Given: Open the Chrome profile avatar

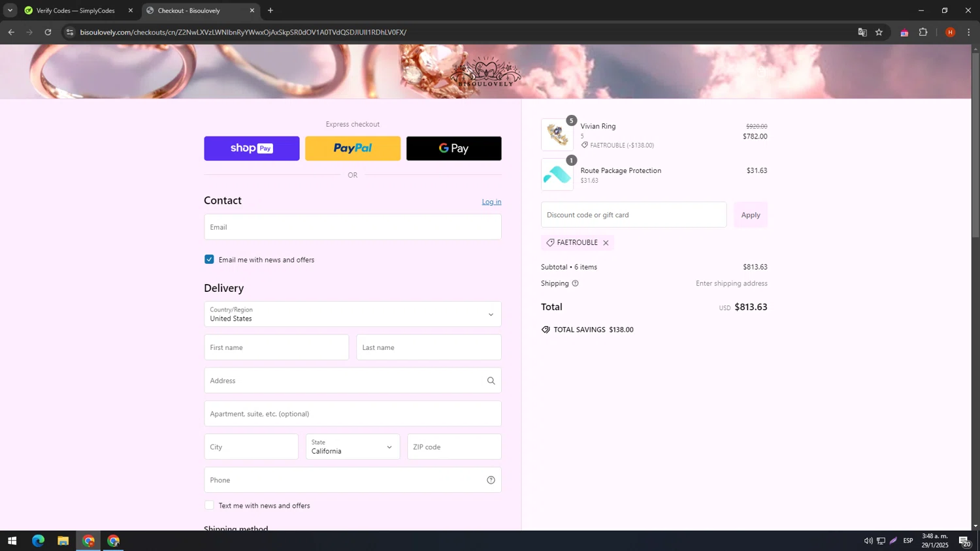Looking at the screenshot, I should pyautogui.click(x=951, y=32).
